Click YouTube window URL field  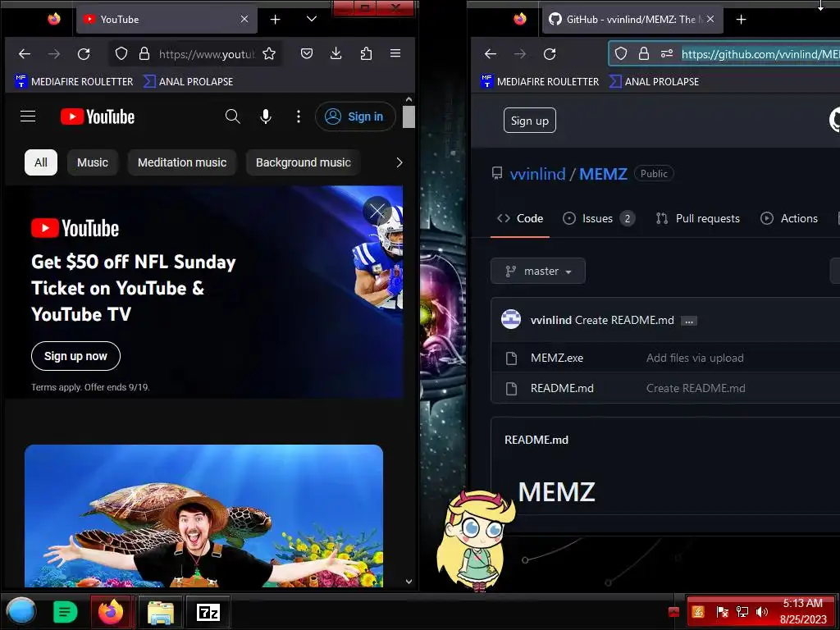(207, 54)
